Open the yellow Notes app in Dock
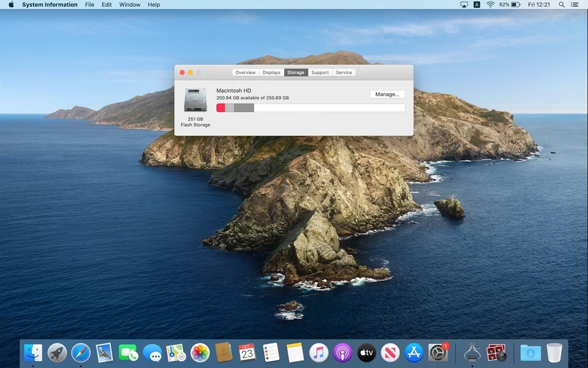 [x=295, y=353]
